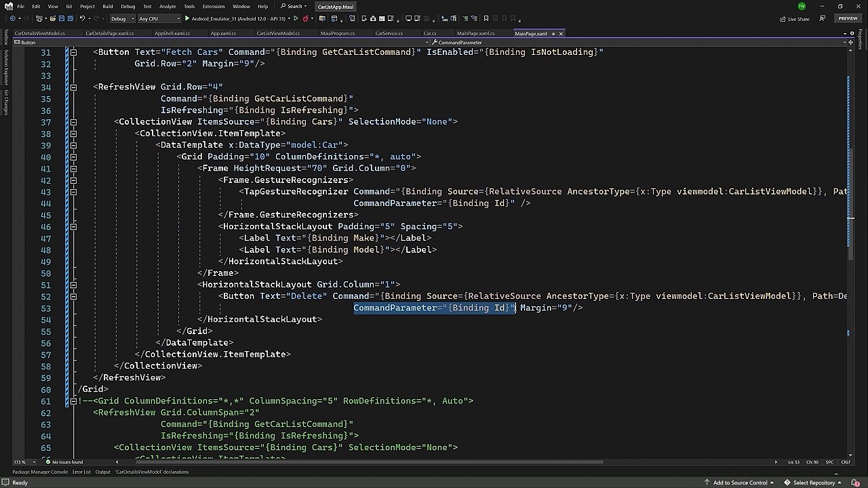The image size is (868, 488).
Task: Switch to App.xaml.cs tab
Action: 223,33
